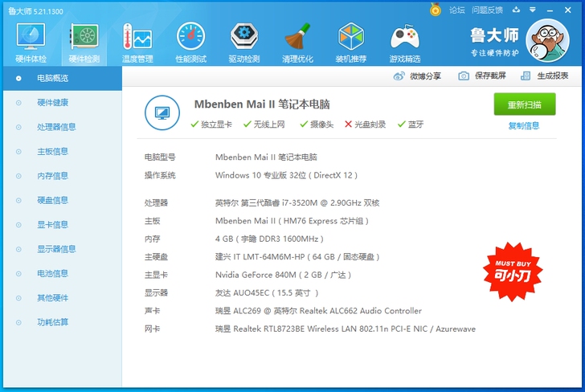The image size is (585, 392).
Task: Open the title bar dropdown menu arrow
Action: click(533, 10)
